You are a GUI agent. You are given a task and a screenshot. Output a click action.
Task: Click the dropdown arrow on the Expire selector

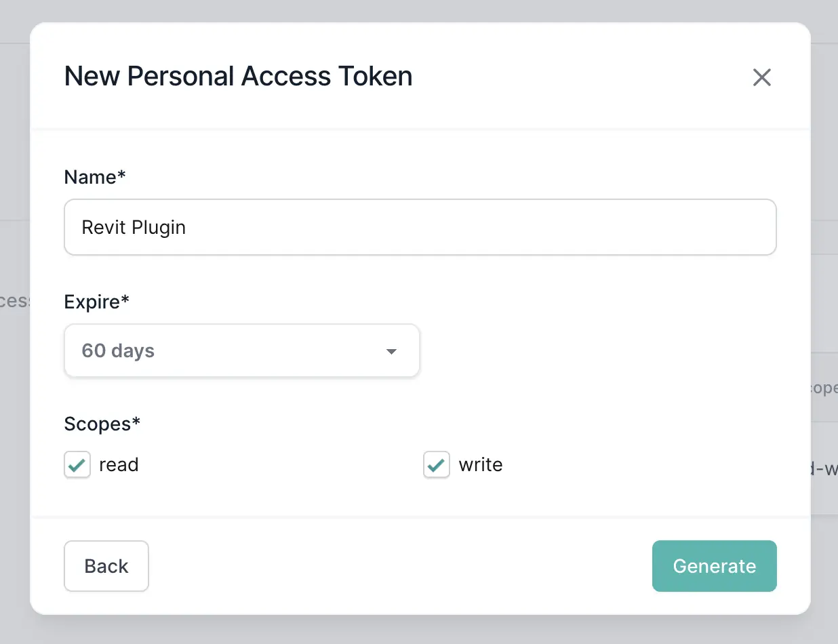tap(391, 351)
